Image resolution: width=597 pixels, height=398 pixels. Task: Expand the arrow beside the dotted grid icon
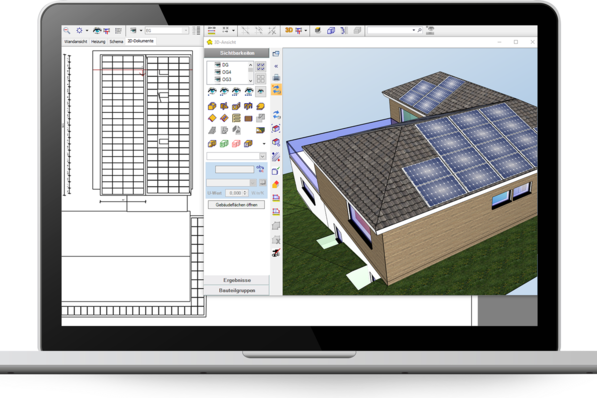click(233, 30)
